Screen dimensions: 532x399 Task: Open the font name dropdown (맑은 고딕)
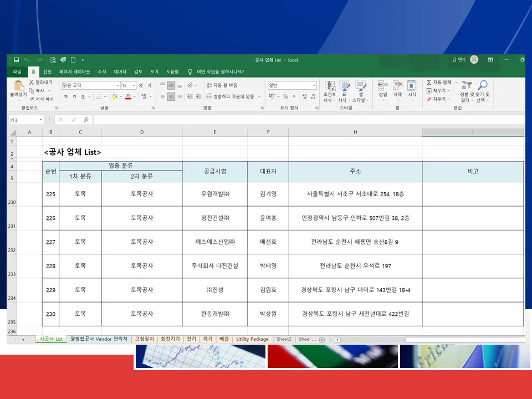(117, 85)
